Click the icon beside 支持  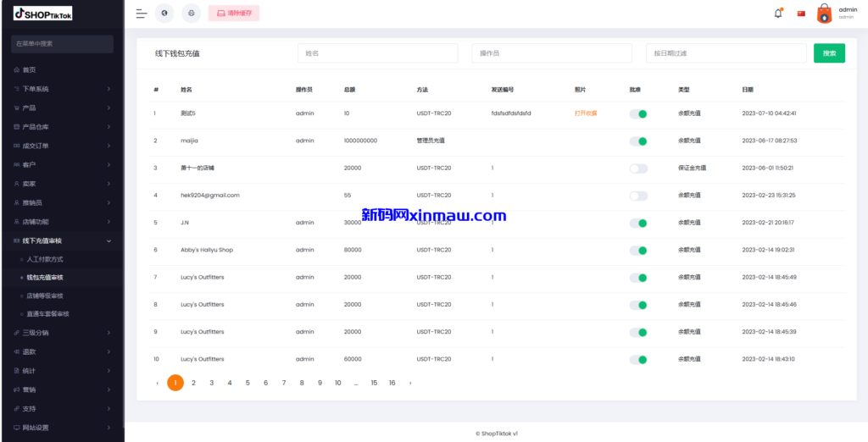pos(17,409)
